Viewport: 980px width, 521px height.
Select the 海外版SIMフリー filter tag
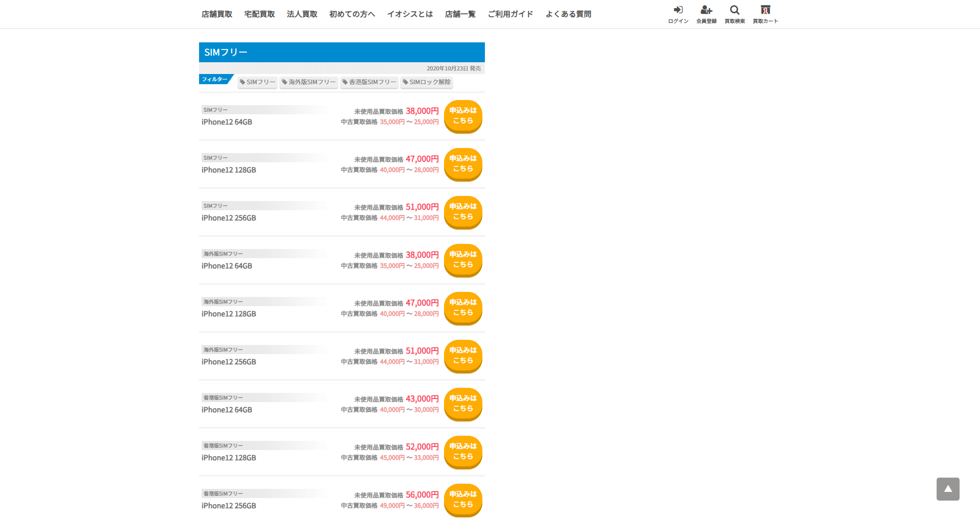(309, 82)
